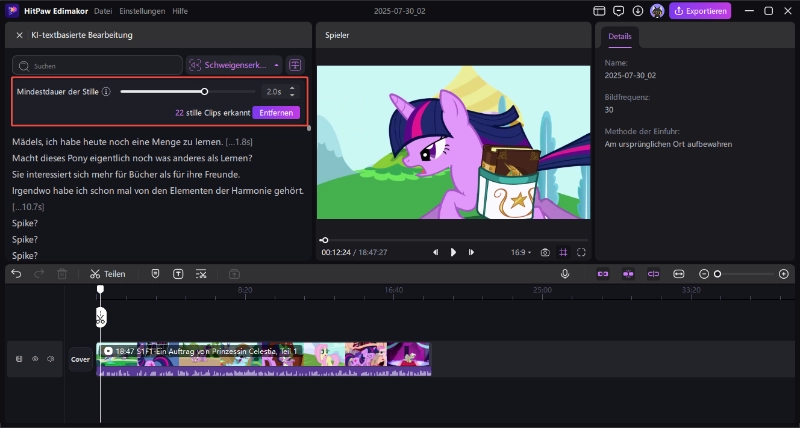Viewport: 800px width, 428px height.
Task: Click the 8:20 mark on timeline ruler
Action: coord(245,290)
